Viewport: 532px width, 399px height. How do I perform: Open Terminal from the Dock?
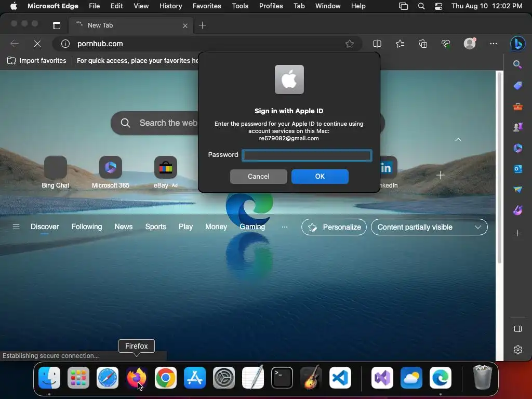pyautogui.click(x=282, y=377)
